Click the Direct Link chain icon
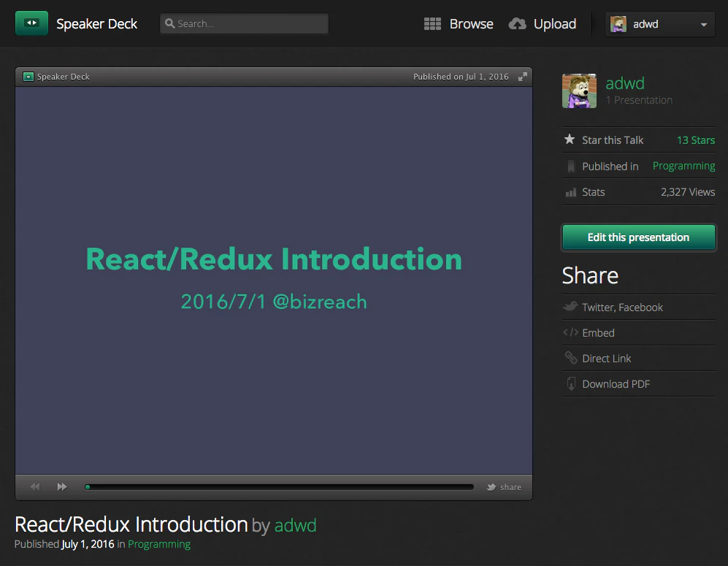The width and height of the screenshot is (728, 566). coord(571,358)
